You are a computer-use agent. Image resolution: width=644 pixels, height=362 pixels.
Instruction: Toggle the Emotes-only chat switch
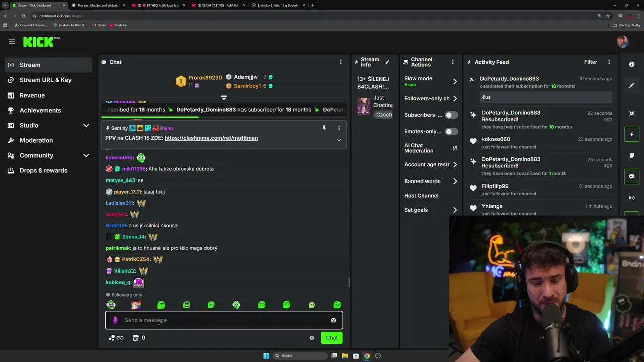pyautogui.click(x=451, y=131)
